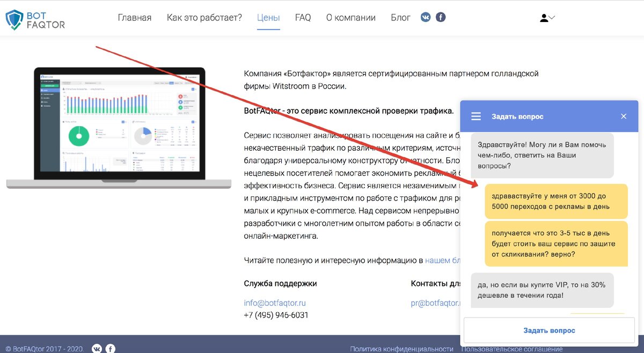
Task: Go to the Главная page
Action: pos(135,18)
